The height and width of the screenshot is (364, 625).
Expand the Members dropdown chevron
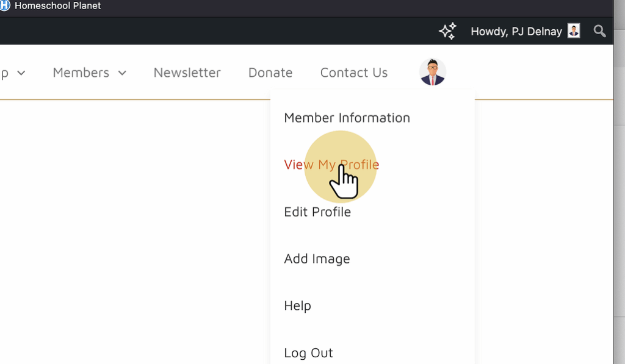122,73
